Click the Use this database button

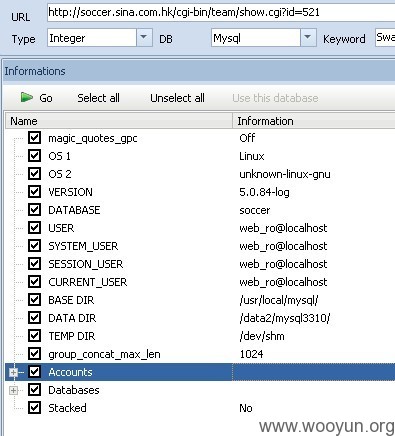(x=275, y=98)
